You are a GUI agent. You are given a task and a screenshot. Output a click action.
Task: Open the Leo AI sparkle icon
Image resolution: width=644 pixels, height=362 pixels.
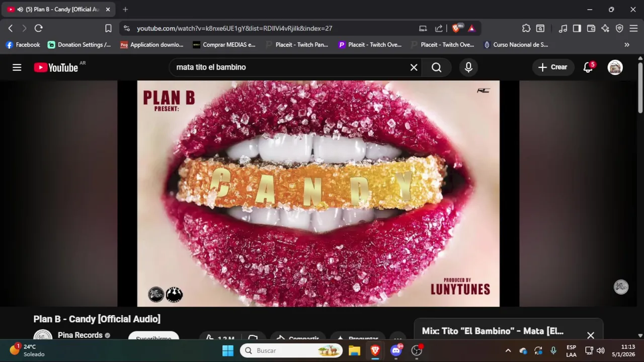605,29
